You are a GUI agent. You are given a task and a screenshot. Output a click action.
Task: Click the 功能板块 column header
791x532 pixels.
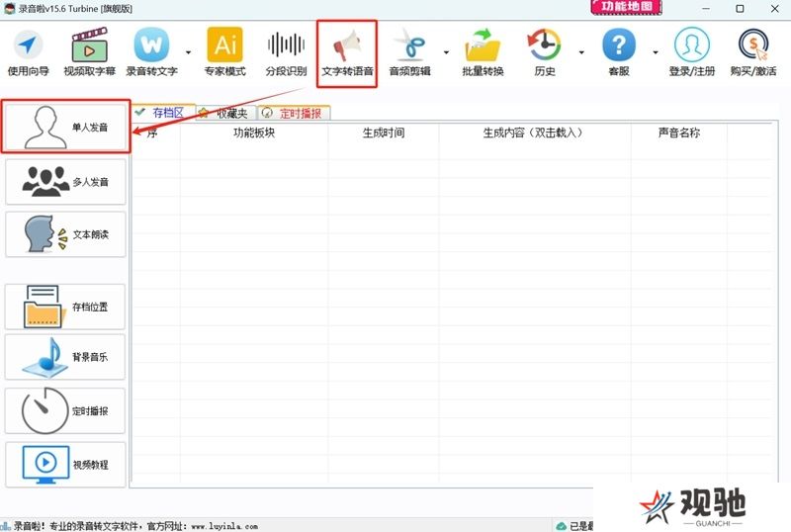pos(254,133)
